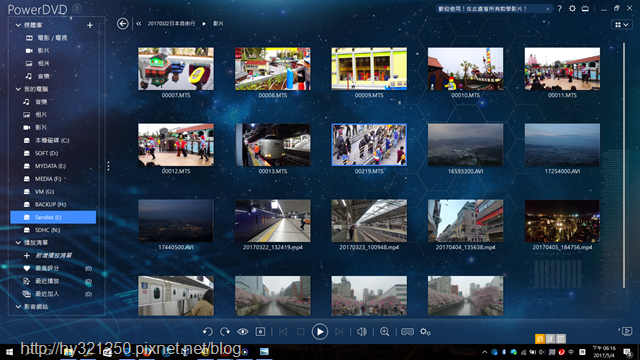Viewport: 640px width, 360px height.
Task: Expand breadcrumb with double left chevrons
Action: (x=139, y=24)
